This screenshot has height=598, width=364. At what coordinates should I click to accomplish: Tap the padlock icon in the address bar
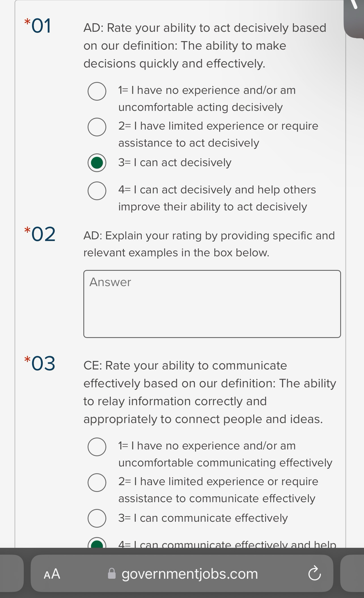point(112,574)
